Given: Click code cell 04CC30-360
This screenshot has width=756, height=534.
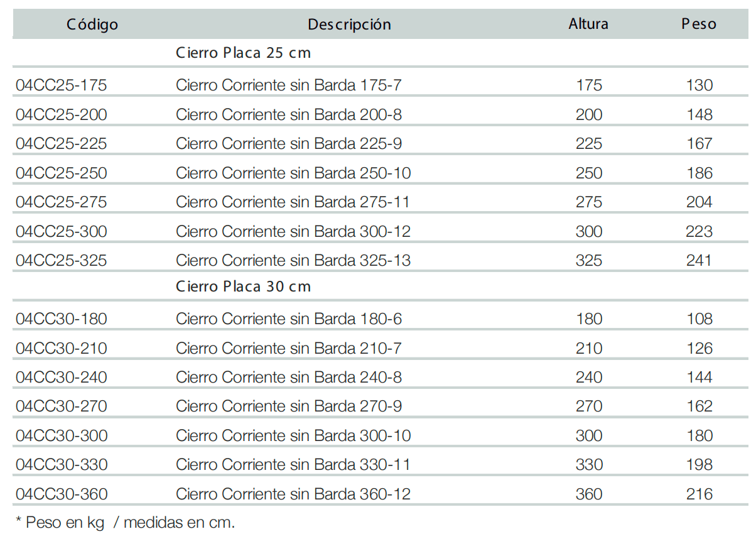Looking at the screenshot, I should point(61,494).
